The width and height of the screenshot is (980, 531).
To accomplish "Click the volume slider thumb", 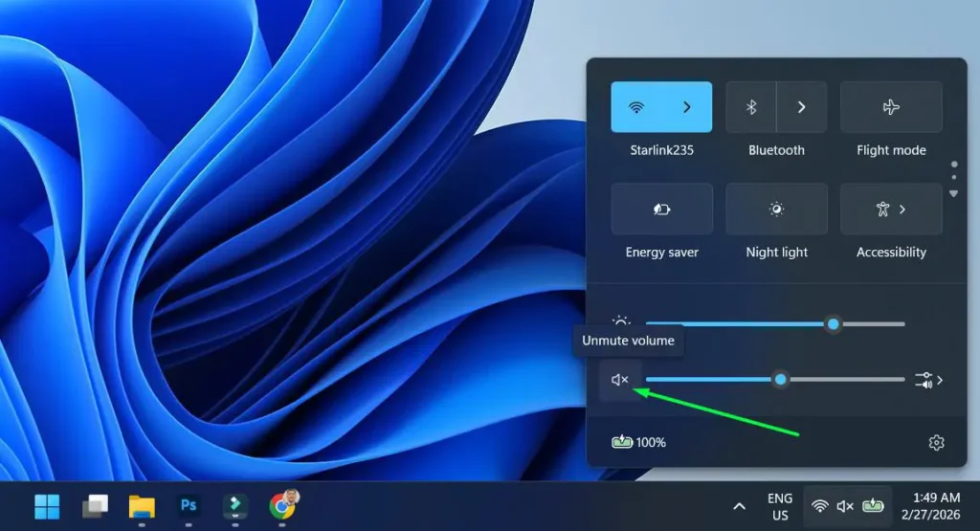I will [x=780, y=379].
